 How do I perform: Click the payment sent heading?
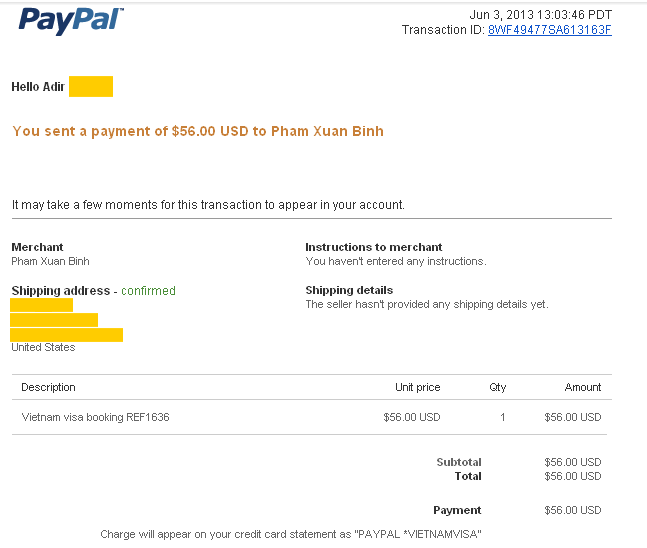pos(197,131)
